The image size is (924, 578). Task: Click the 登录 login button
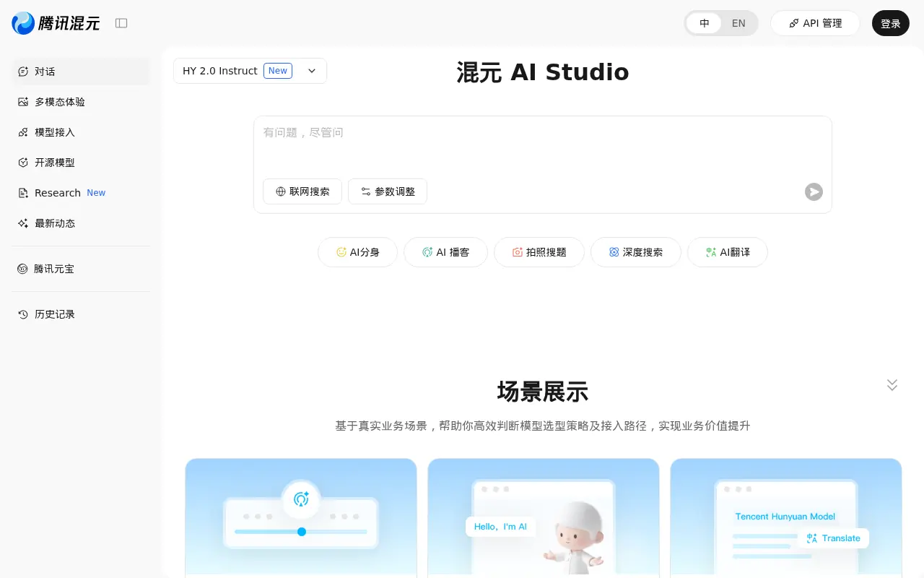pos(891,23)
